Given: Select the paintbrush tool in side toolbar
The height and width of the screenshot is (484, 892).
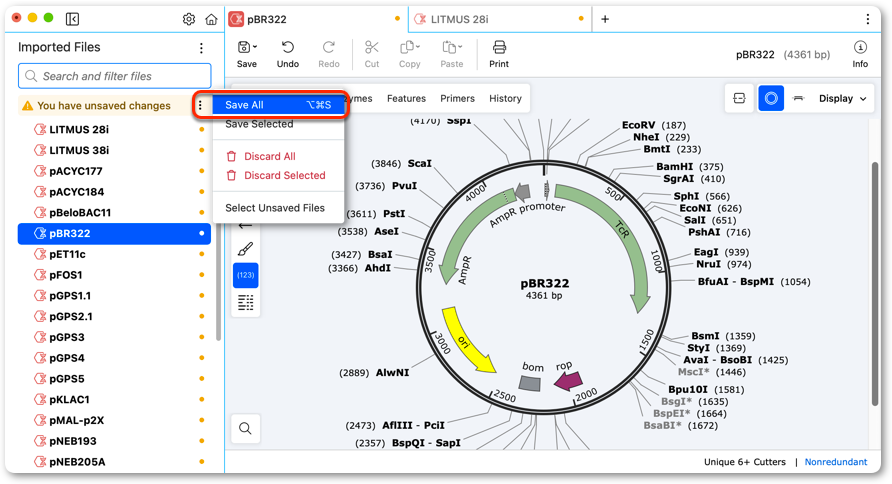Looking at the screenshot, I should point(245,249).
